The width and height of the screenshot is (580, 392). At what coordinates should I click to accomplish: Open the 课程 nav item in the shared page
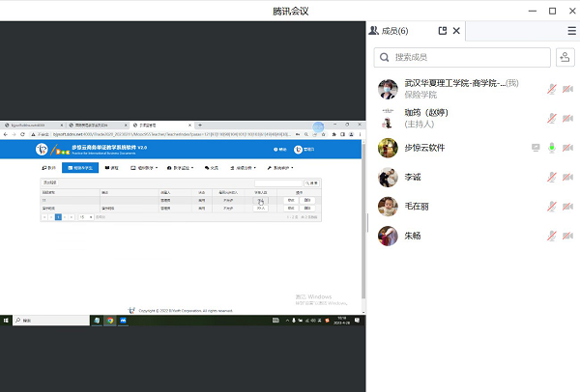tap(111, 168)
